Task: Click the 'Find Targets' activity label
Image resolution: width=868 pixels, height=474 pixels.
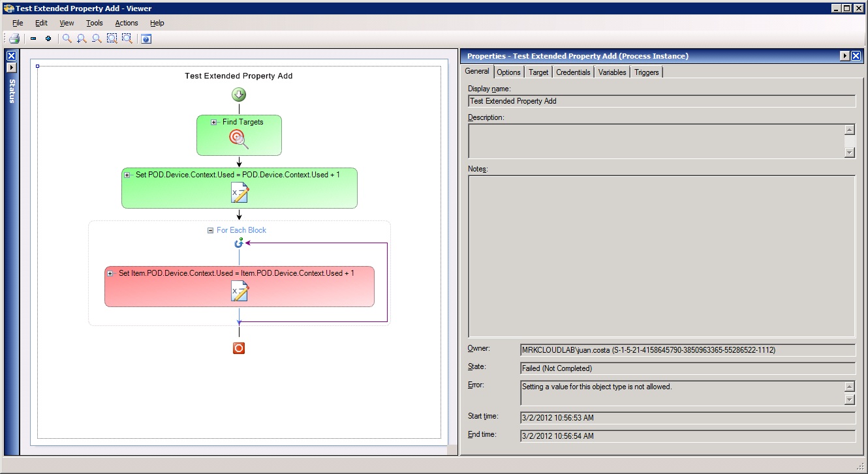Action: click(243, 122)
